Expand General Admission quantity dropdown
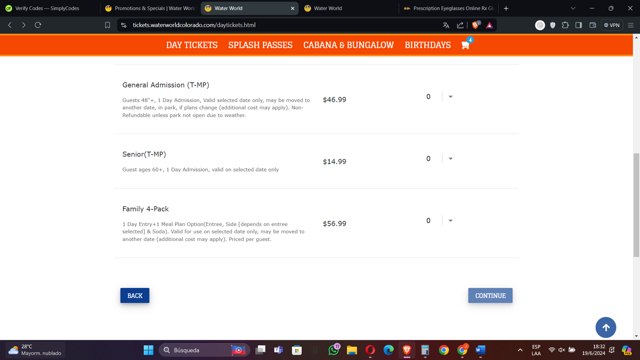640x360 pixels. [451, 97]
